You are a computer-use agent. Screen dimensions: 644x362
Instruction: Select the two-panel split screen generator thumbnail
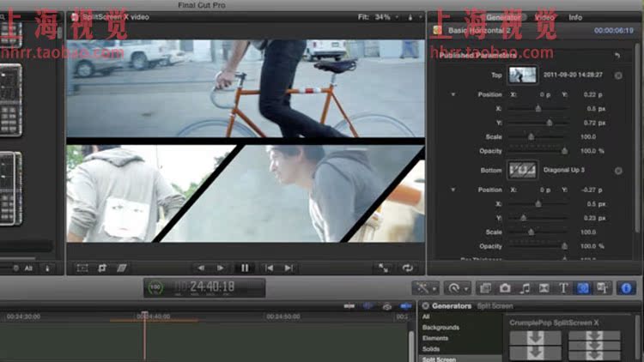click(536, 346)
